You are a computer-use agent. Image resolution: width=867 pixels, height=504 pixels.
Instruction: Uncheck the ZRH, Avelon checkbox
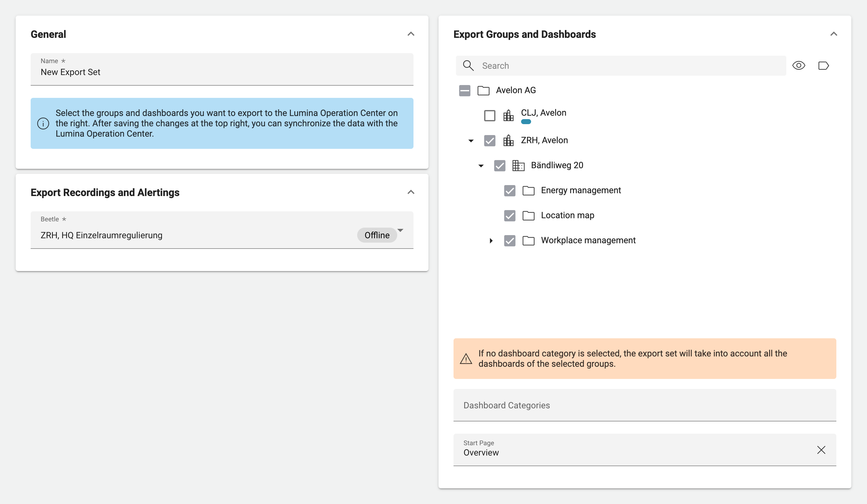[x=489, y=141]
